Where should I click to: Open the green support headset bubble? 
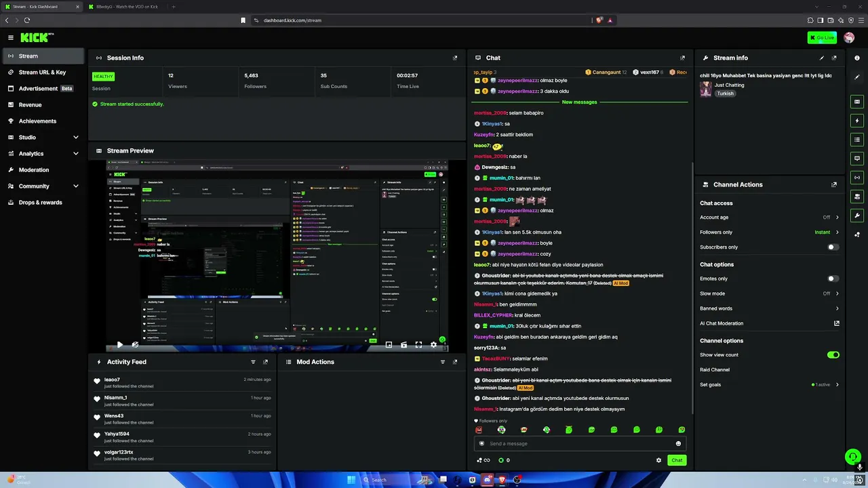852,457
